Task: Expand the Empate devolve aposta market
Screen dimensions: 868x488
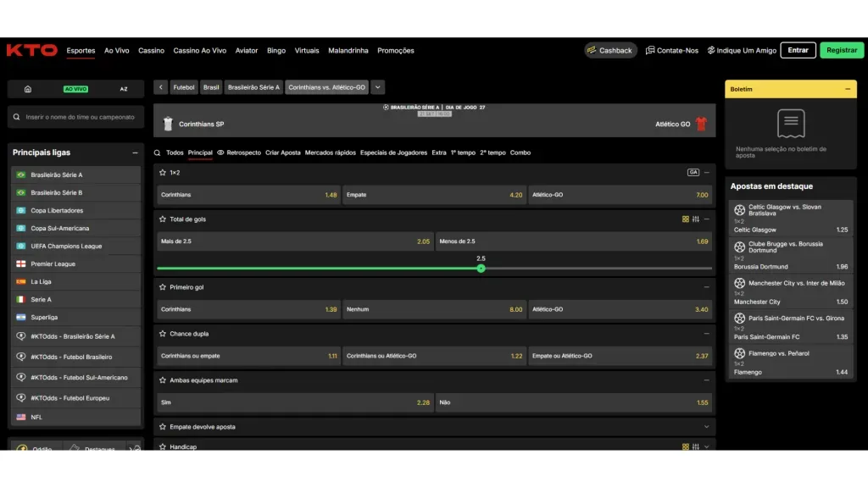Action: [706, 427]
